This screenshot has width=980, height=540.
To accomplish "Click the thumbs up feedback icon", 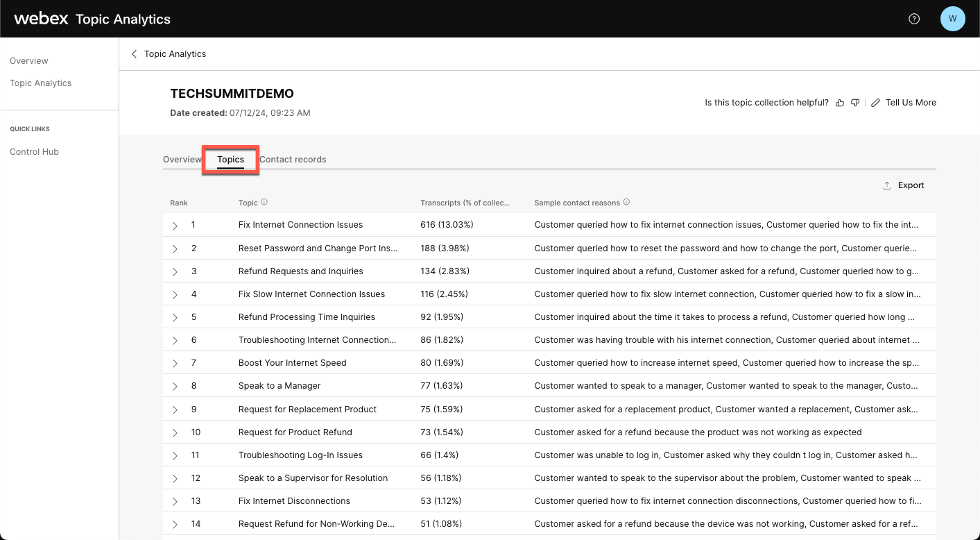I will pos(840,103).
